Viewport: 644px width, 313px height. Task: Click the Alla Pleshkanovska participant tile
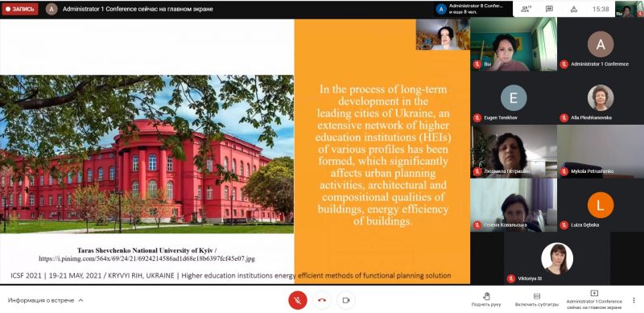click(601, 97)
